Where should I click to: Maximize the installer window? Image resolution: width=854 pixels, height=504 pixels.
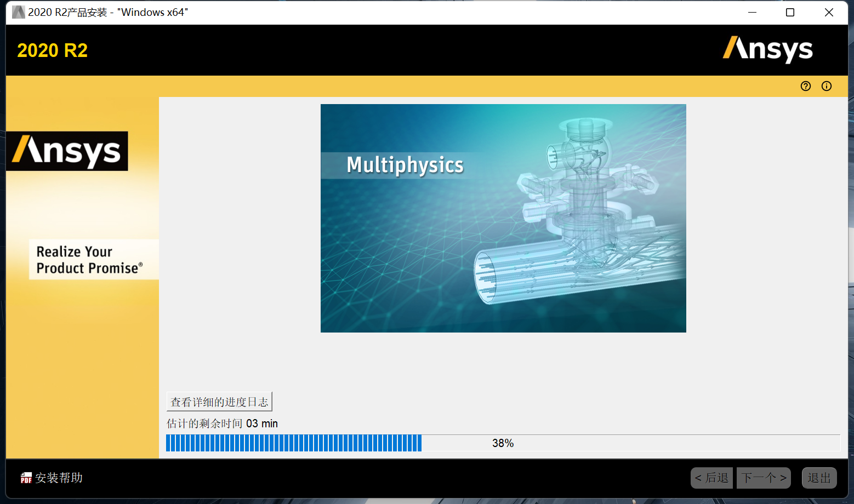click(x=790, y=12)
